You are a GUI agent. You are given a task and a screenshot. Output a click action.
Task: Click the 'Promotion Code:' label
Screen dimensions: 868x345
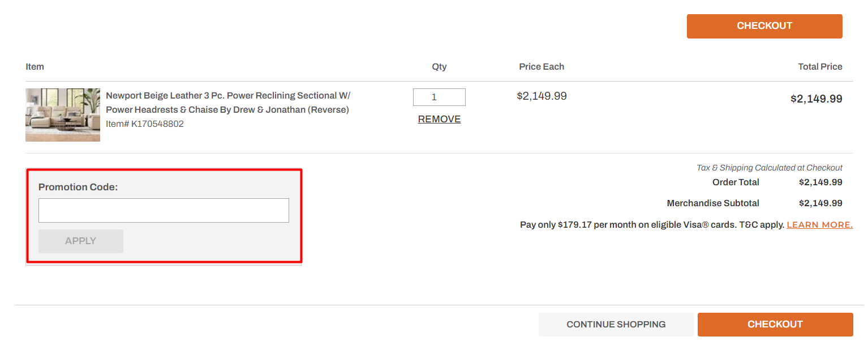tap(78, 187)
